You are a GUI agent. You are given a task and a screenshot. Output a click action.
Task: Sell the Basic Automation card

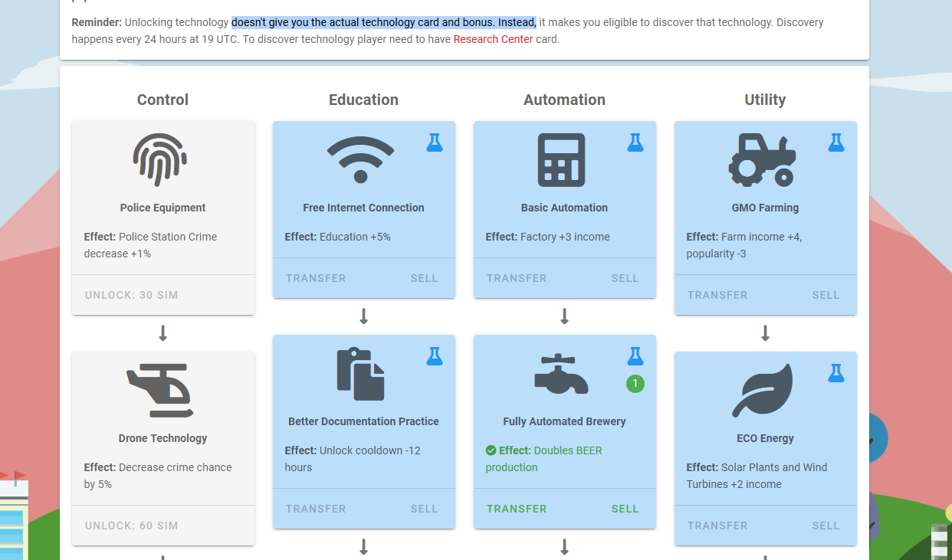point(625,278)
